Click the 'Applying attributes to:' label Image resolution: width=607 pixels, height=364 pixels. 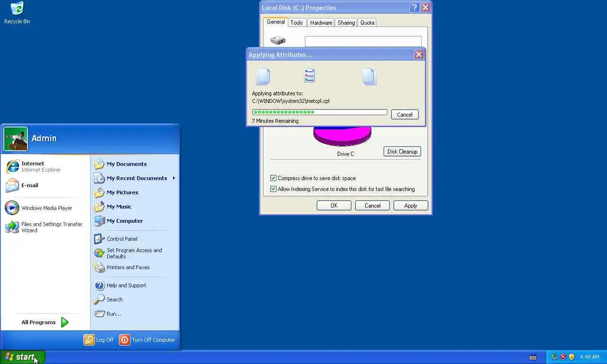coord(277,93)
